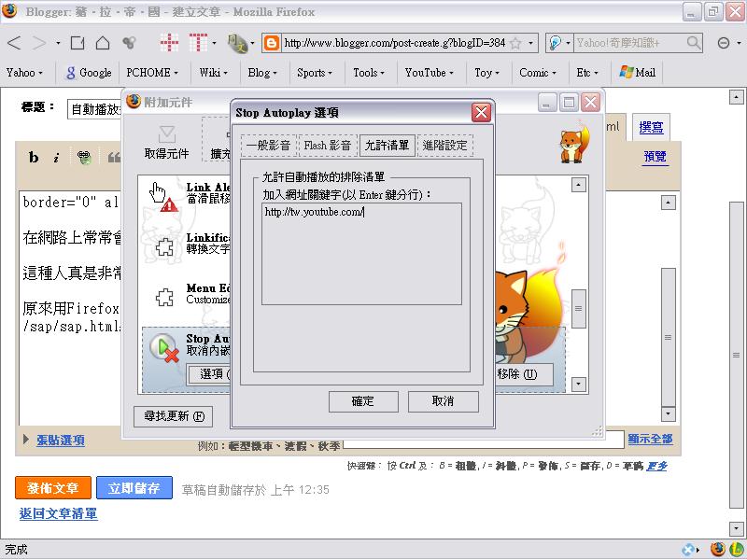Click the 尋找更新 button
The width and height of the screenshot is (747, 560).
[173, 416]
